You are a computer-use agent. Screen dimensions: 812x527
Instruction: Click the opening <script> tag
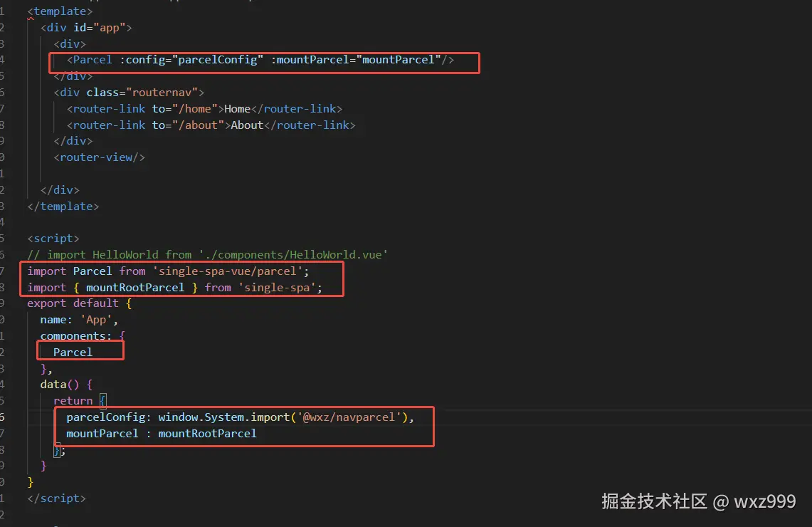click(53, 239)
